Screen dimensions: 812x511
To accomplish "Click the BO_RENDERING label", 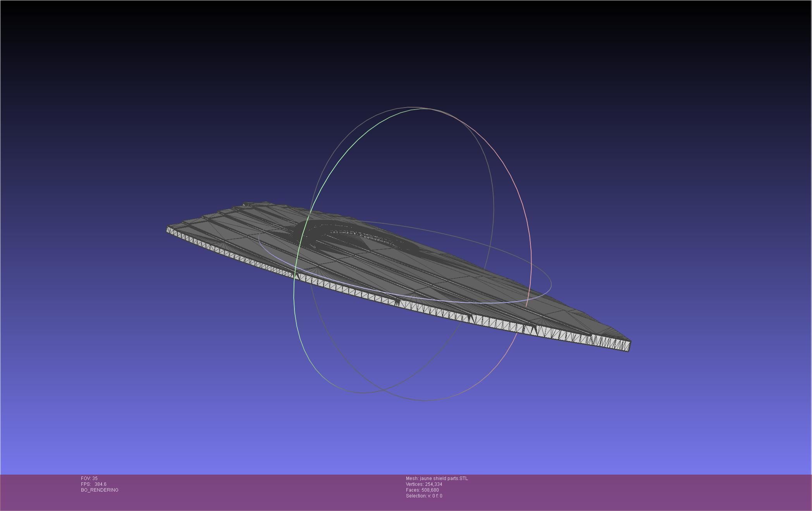I will tap(100, 490).
